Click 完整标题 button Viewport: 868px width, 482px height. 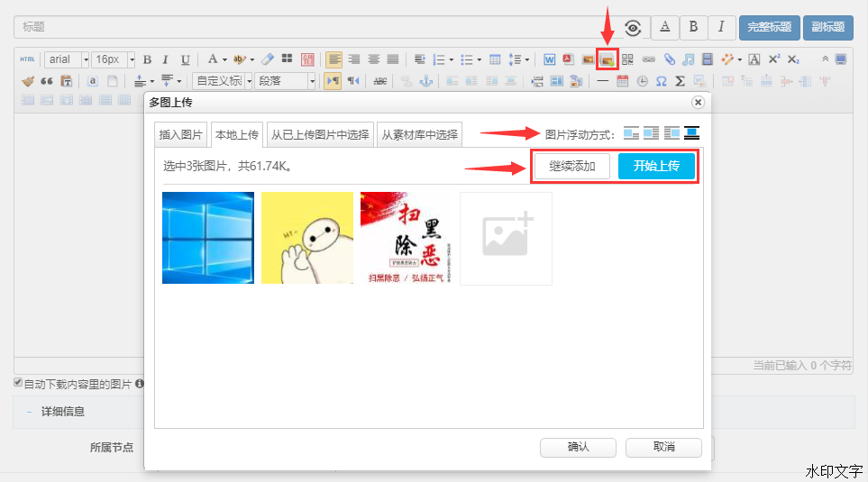(770, 27)
